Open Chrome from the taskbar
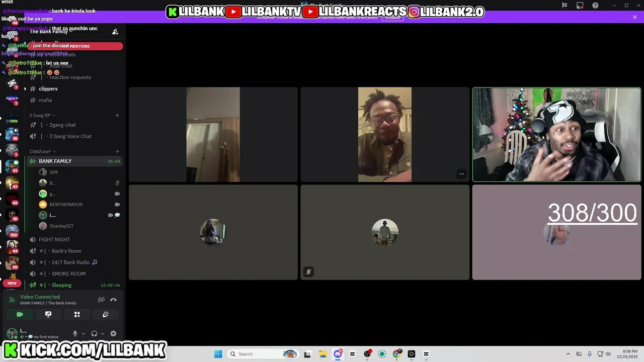 click(397, 354)
